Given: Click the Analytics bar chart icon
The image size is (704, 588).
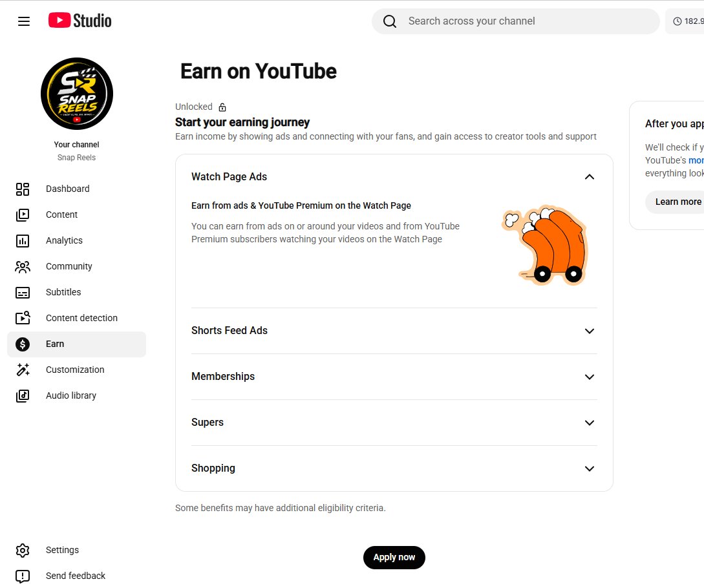Looking at the screenshot, I should pos(23,240).
